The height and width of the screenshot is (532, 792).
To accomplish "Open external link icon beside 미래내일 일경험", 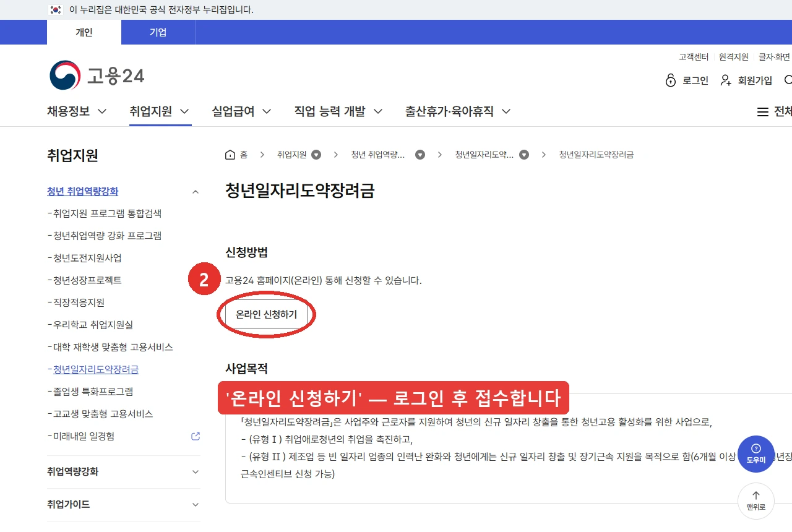I will point(196,436).
